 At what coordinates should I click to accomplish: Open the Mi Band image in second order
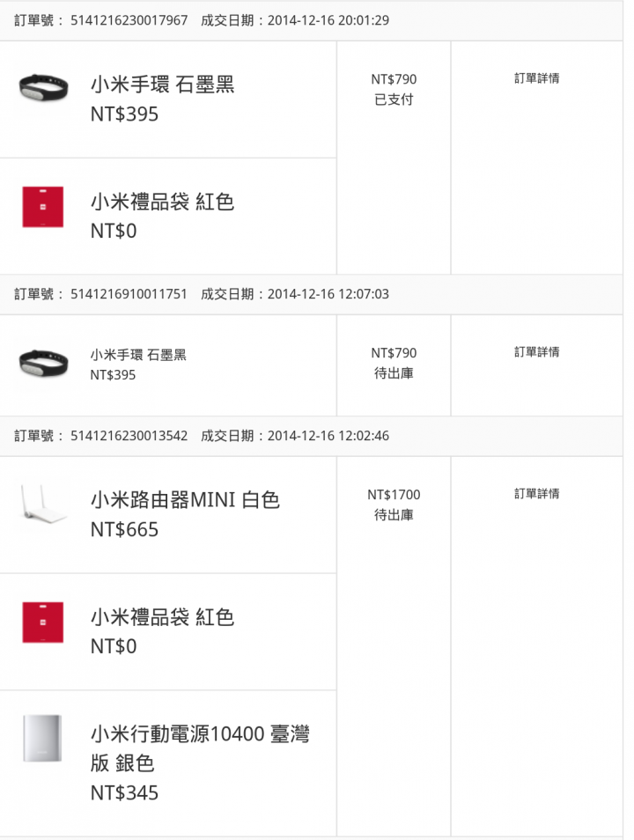(43, 363)
